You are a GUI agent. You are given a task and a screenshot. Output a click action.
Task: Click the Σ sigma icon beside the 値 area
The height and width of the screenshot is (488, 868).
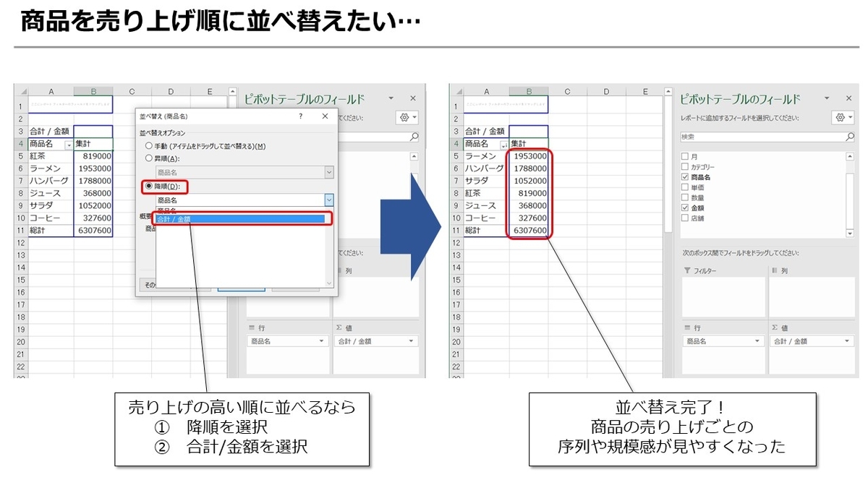775,328
